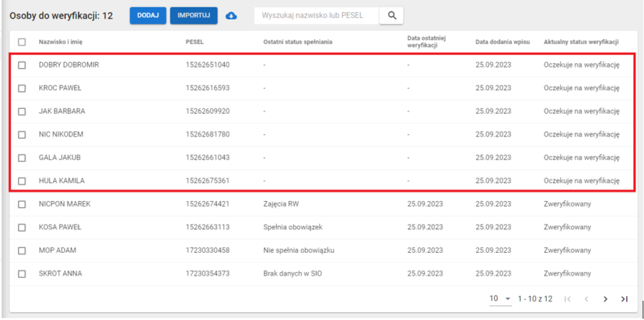Jump to last page arrow
The height and width of the screenshot is (320, 644).
(624, 299)
